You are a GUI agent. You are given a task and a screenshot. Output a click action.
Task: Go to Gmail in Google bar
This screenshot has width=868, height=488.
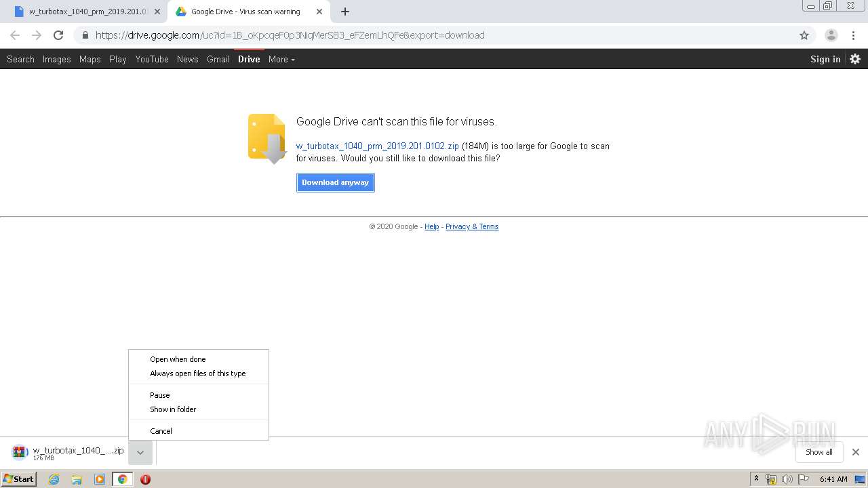(218, 59)
